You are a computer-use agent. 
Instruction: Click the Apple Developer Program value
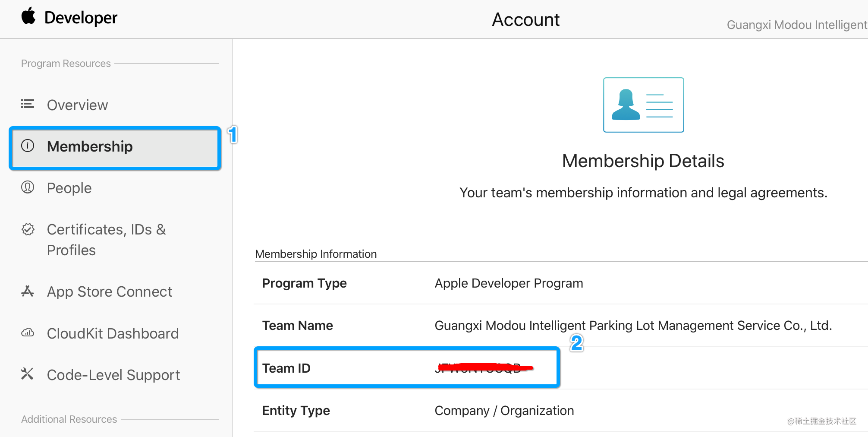509,283
